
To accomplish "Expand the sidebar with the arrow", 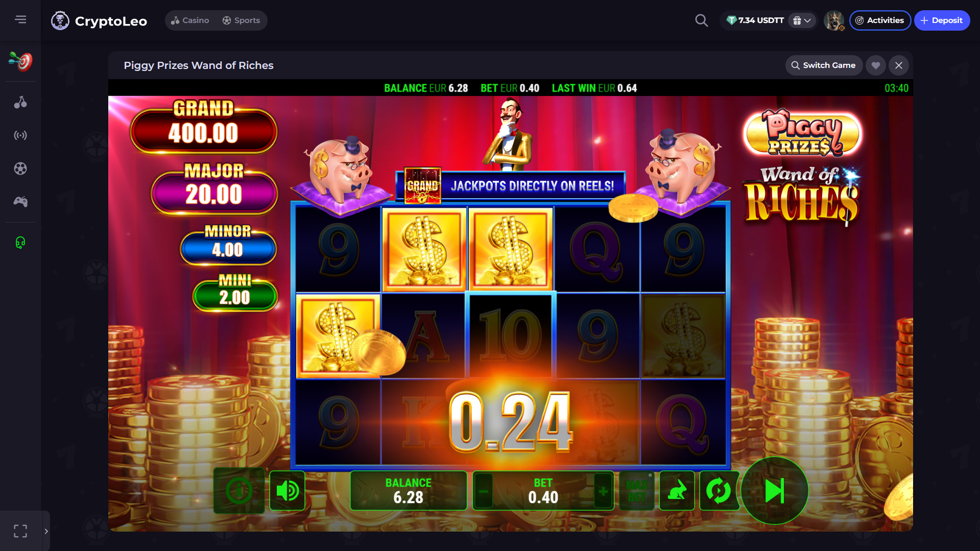I will 46,531.
